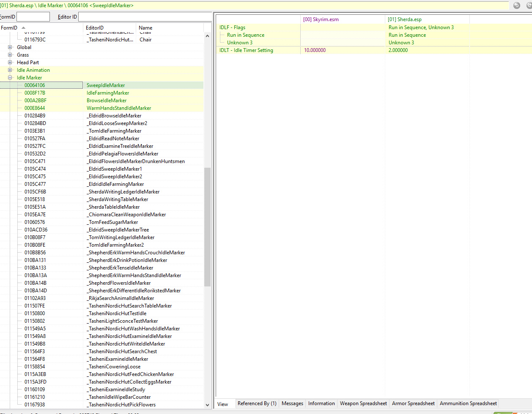Collapse the Idle Marker group
This screenshot has width=532, height=414.
10,78
